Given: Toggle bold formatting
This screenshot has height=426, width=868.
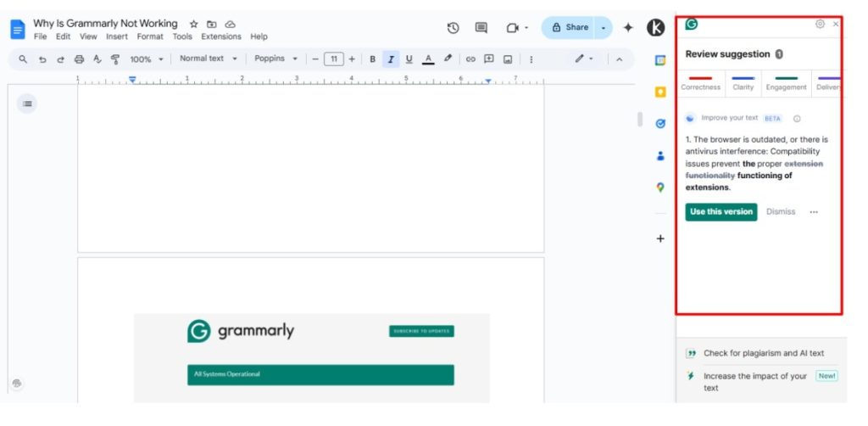Looking at the screenshot, I should coord(373,59).
